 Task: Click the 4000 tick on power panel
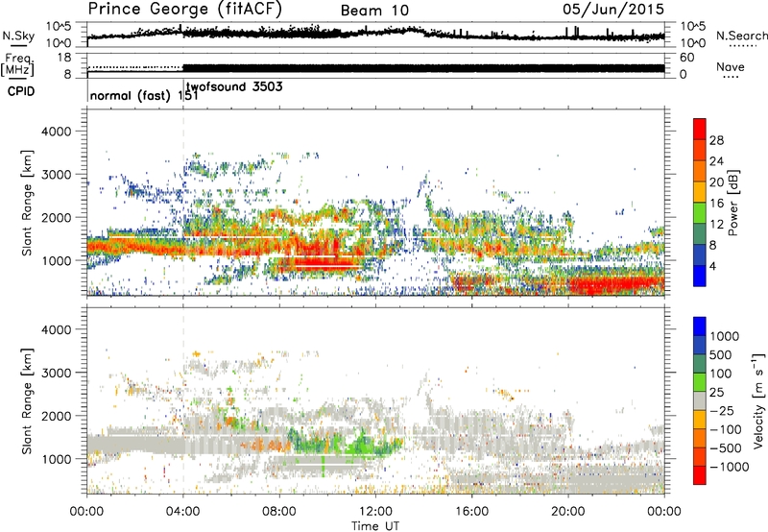tap(57, 132)
